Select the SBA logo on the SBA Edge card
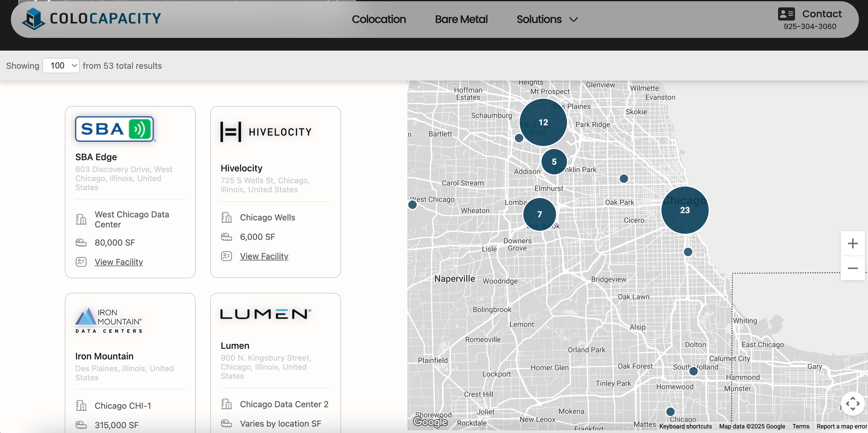The width and height of the screenshot is (868, 433). (114, 129)
